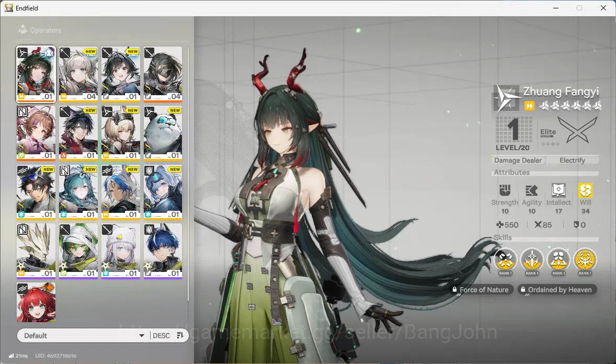This screenshot has height=364, width=616.
Task: Click the operator list scrollbar
Action: pos(188,173)
